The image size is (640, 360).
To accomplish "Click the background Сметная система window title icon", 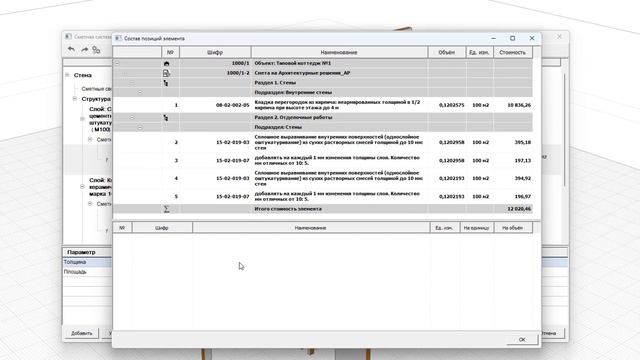I will [x=68, y=37].
